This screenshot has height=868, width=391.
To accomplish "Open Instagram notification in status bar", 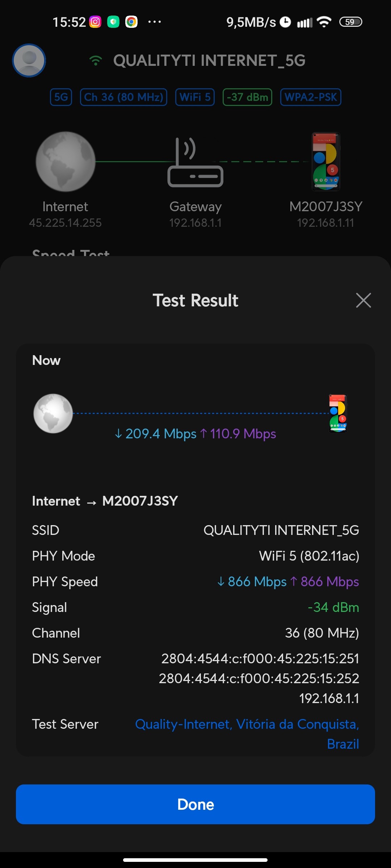I will click(95, 22).
